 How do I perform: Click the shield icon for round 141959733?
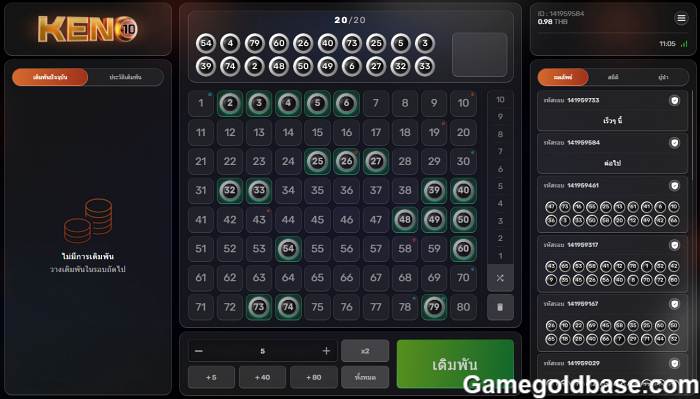[674, 100]
